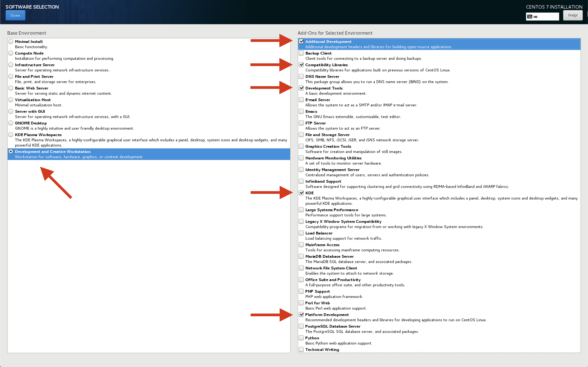Check Office Suite and Productivity
The width and height of the screenshot is (588, 367).
[301, 279]
